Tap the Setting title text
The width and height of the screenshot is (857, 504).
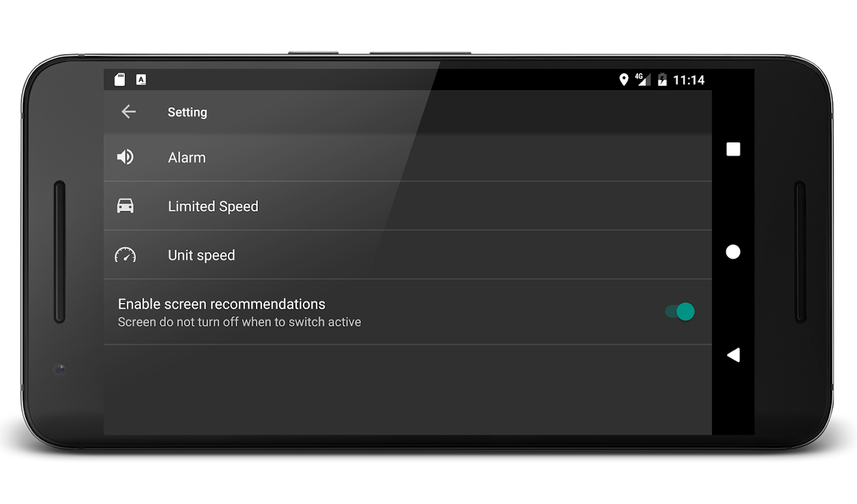pos(187,112)
